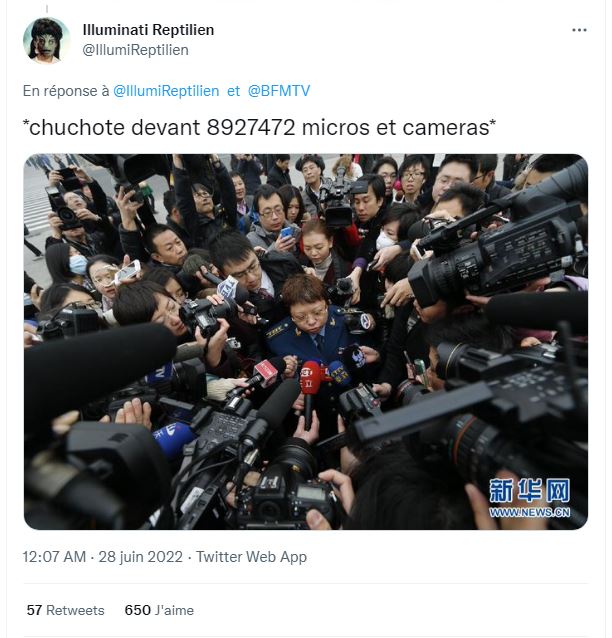The height and width of the screenshot is (638, 612).
Task: Click the 28 juin 2022 date
Action: click(140, 557)
